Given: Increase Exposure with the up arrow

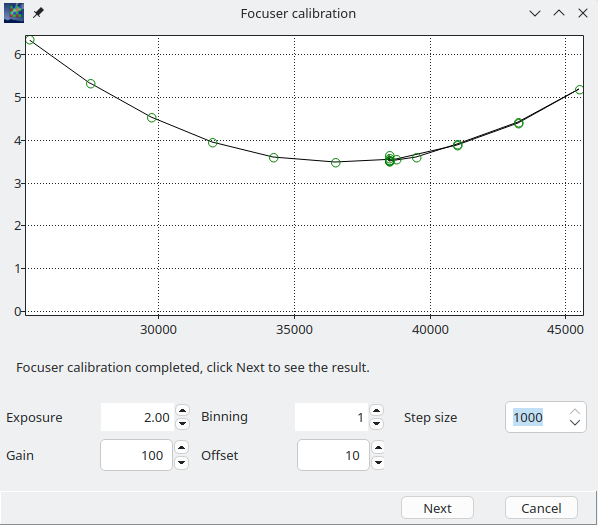Looking at the screenshot, I should click(x=183, y=410).
